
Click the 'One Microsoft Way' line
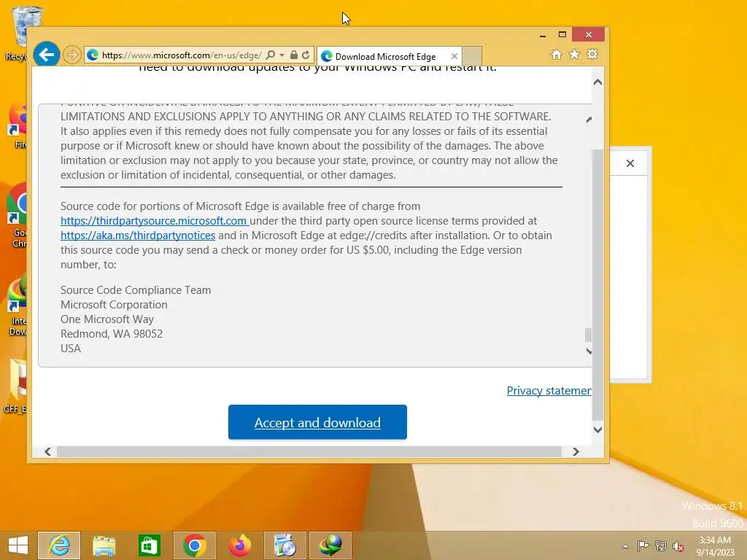[x=107, y=319]
